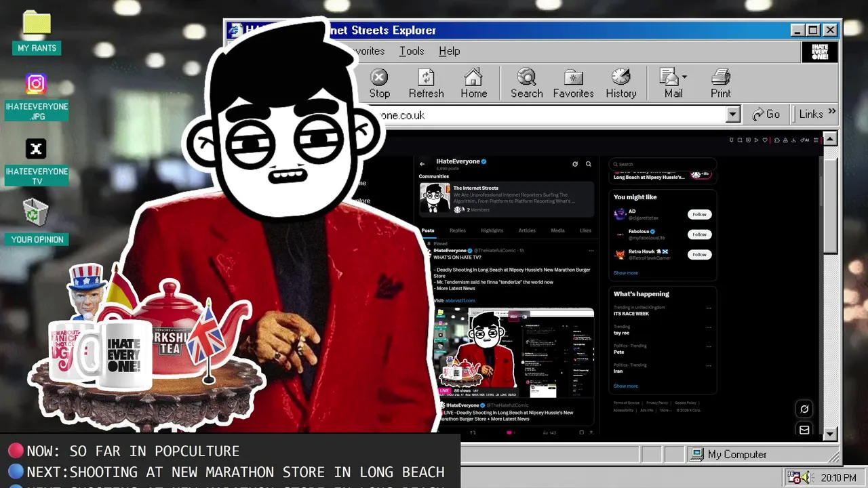Viewport: 868px width, 488px height.
Task: Click the system tray clock showing 20:10 PM
Action: (x=838, y=478)
